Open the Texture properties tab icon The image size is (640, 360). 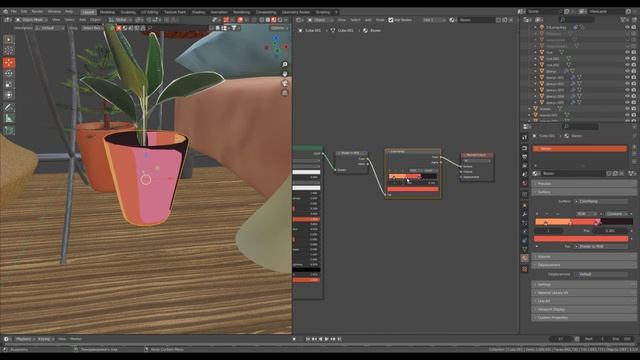tap(525, 269)
